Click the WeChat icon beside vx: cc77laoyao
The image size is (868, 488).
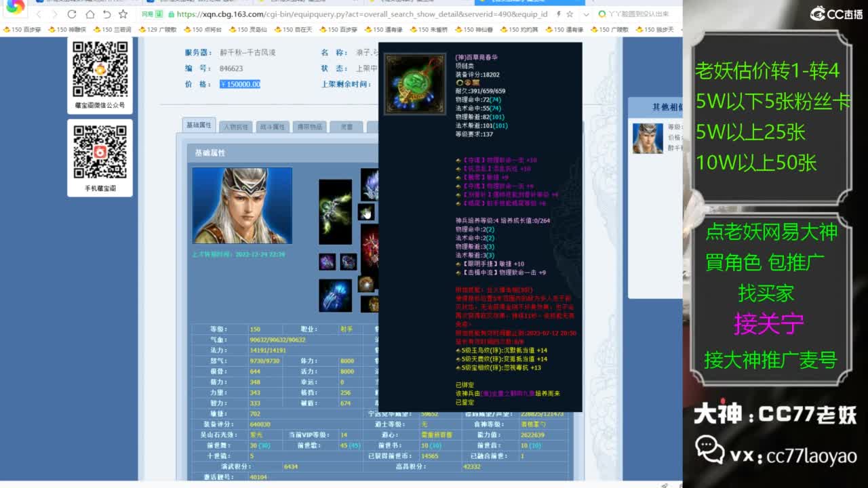[x=710, y=449]
